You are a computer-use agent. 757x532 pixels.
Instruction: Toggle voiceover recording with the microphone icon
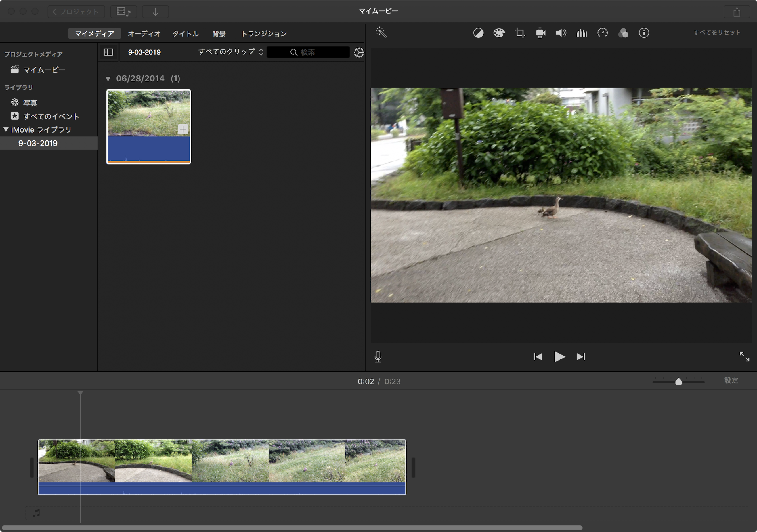378,357
